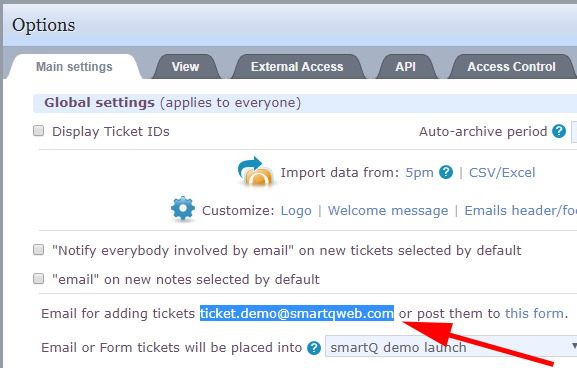
Task: Select the Access Control tab
Action: (x=511, y=67)
